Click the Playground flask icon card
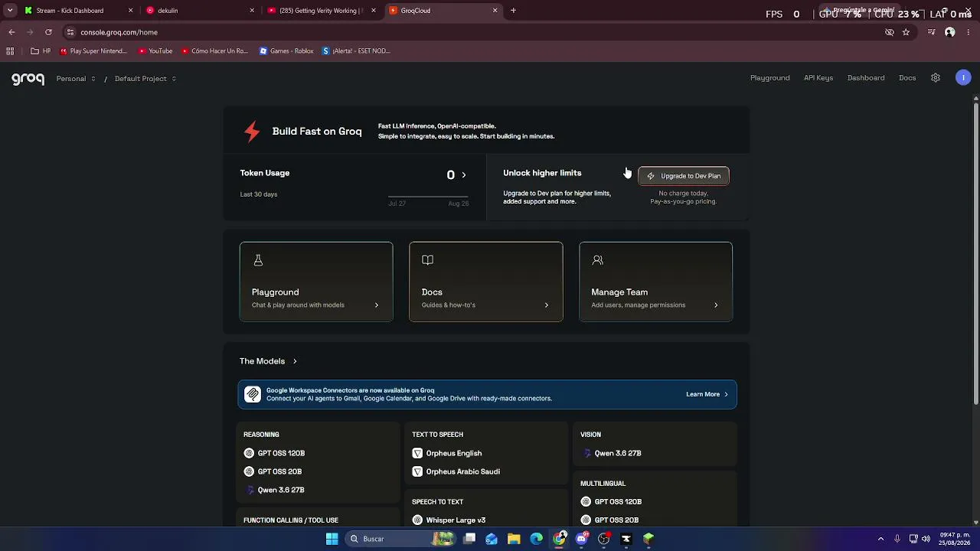The width and height of the screenshot is (980, 551). [x=316, y=282]
